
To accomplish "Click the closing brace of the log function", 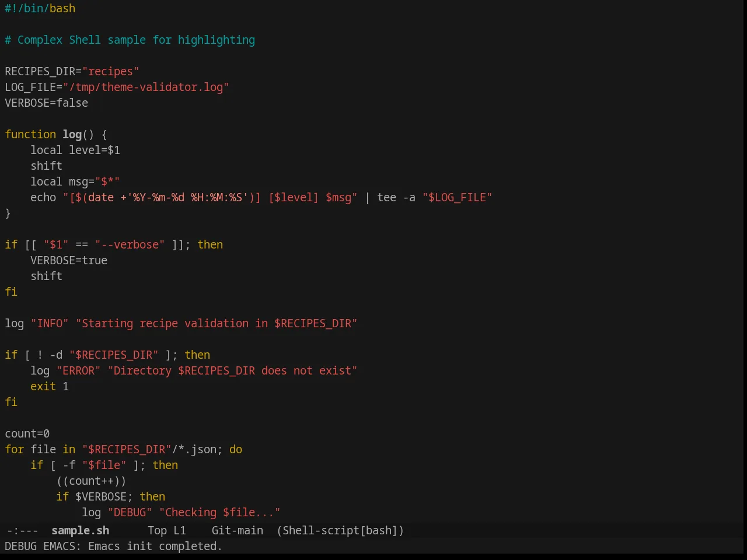I will pyautogui.click(x=8, y=213).
